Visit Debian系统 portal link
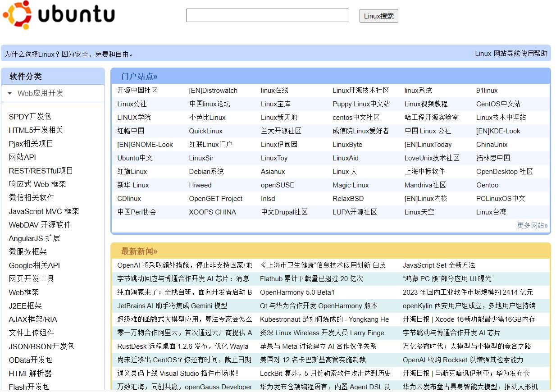 206,172
